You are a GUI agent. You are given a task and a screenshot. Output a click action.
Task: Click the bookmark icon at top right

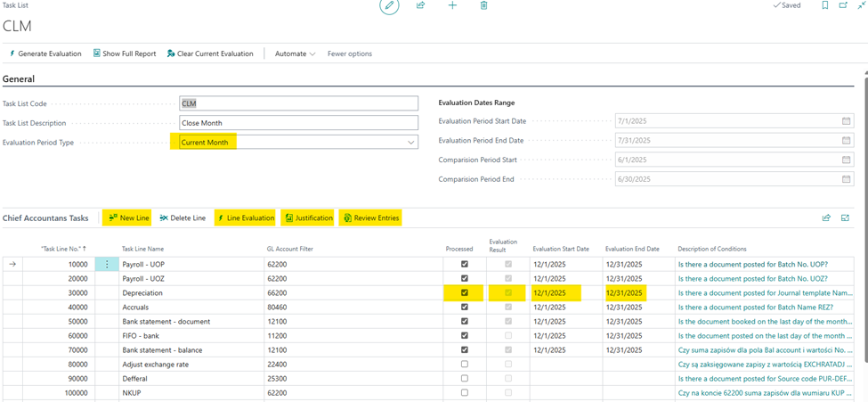(x=824, y=6)
